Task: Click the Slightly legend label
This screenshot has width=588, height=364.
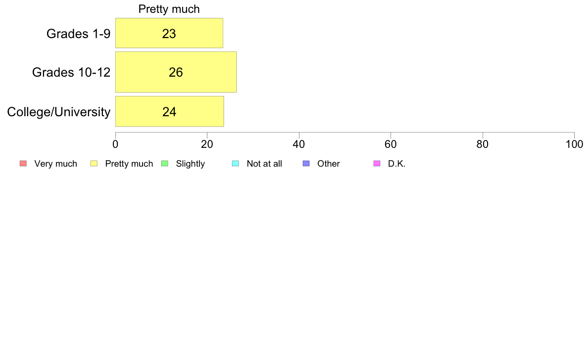Action: coord(191,164)
